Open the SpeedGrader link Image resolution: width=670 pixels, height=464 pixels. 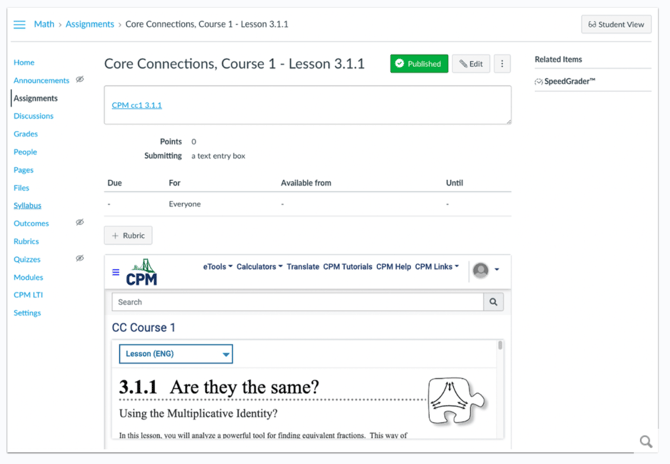tap(565, 81)
